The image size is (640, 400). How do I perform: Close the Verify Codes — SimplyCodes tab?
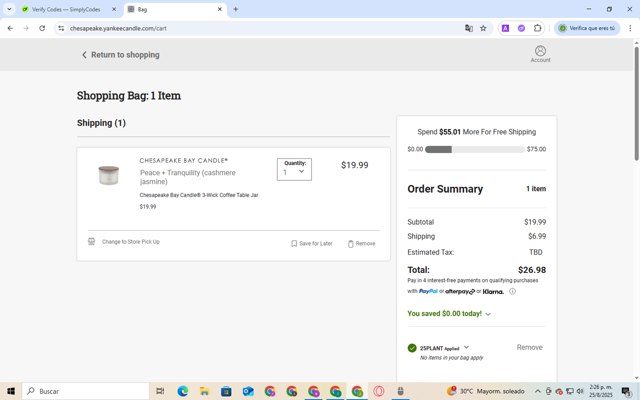click(x=114, y=9)
